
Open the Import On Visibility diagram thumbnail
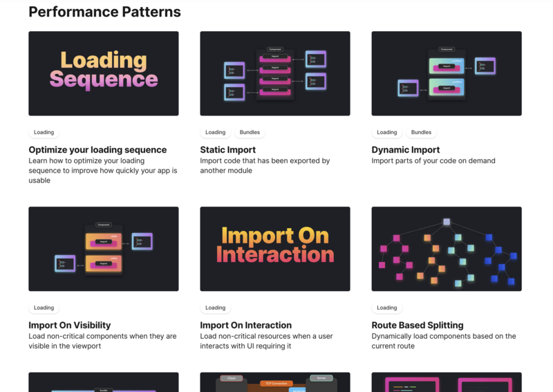pyautogui.click(x=103, y=249)
